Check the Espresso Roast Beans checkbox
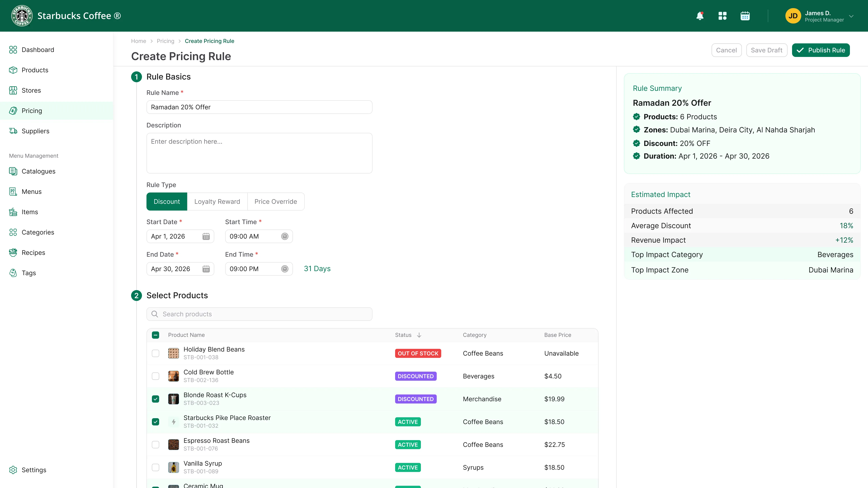868x488 pixels. pos(155,445)
